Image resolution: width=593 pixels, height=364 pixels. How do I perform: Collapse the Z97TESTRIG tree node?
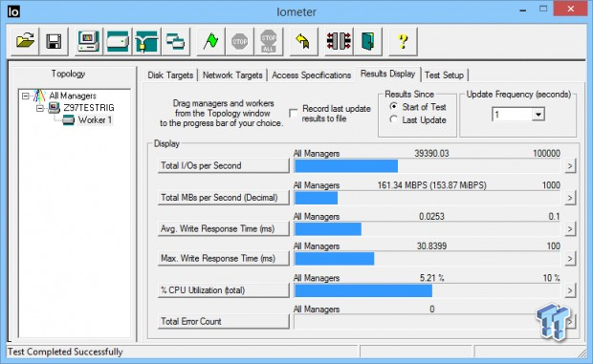[40, 108]
